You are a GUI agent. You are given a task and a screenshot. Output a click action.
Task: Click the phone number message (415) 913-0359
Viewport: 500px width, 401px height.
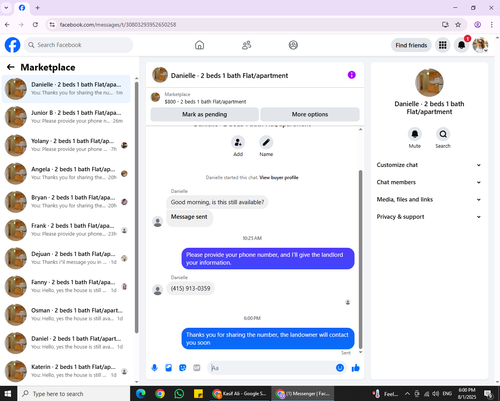(x=190, y=289)
